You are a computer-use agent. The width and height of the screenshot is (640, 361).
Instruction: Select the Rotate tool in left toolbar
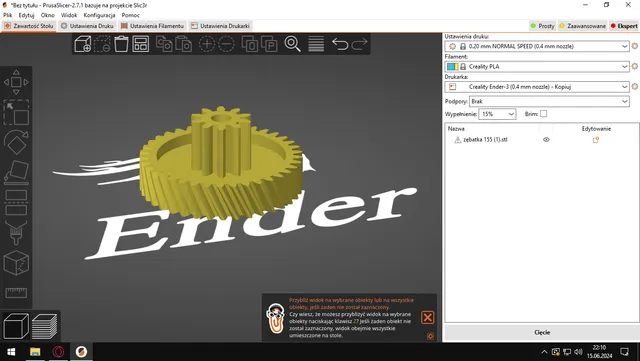coord(16,142)
